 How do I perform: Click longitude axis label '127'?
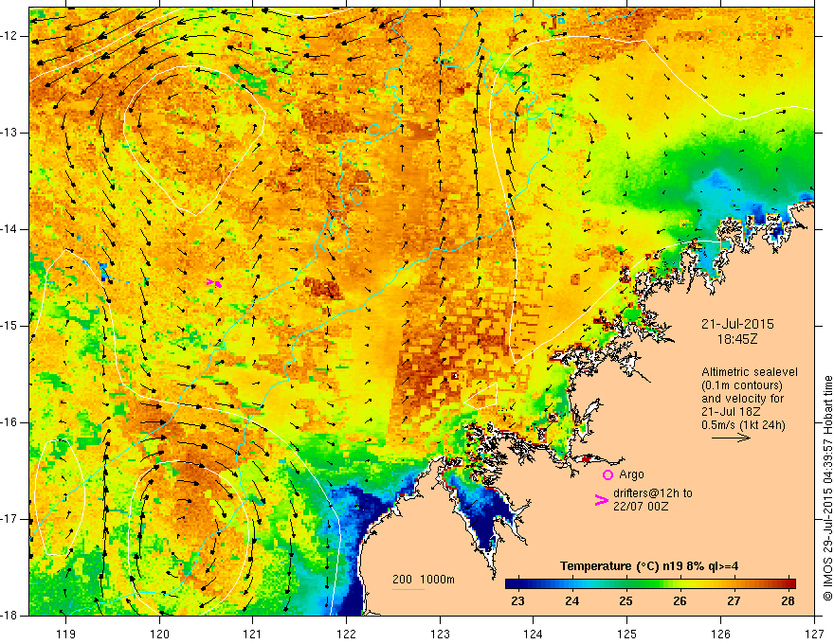coord(814,634)
